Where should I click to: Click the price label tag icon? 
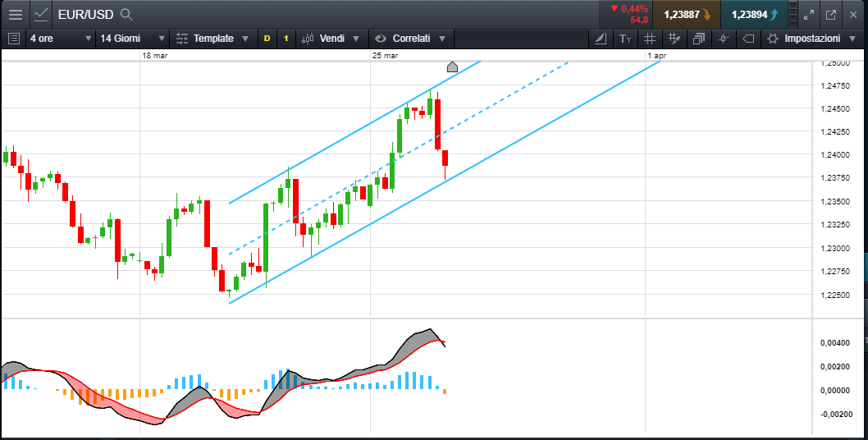[748, 39]
